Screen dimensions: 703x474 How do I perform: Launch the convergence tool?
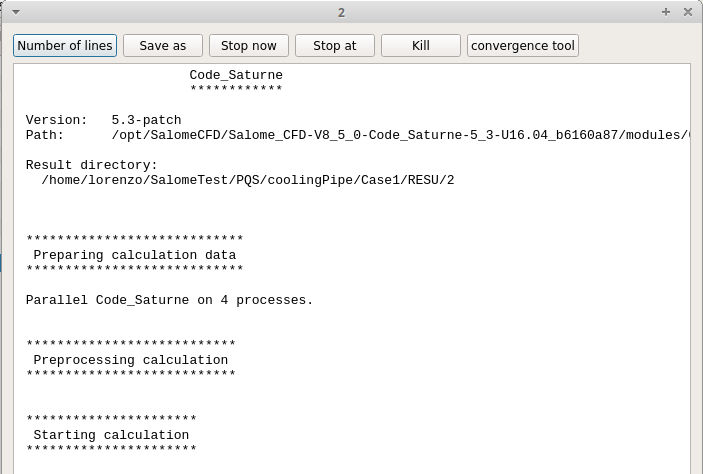click(x=523, y=46)
